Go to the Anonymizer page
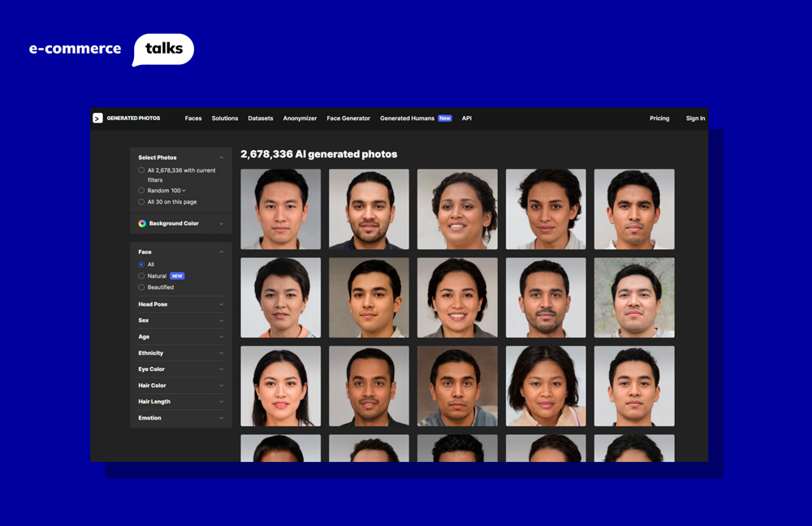 (300, 118)
